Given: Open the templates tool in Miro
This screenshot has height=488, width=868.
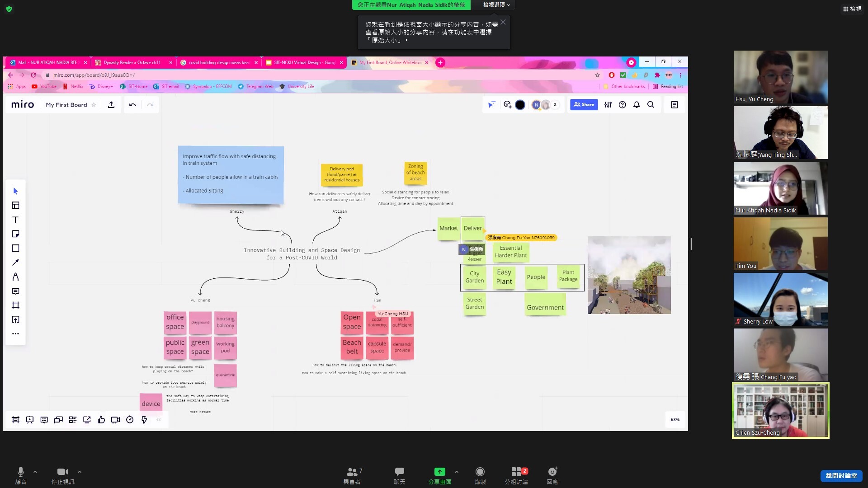Looking at the screenshot, I should [x=15, y=206].
